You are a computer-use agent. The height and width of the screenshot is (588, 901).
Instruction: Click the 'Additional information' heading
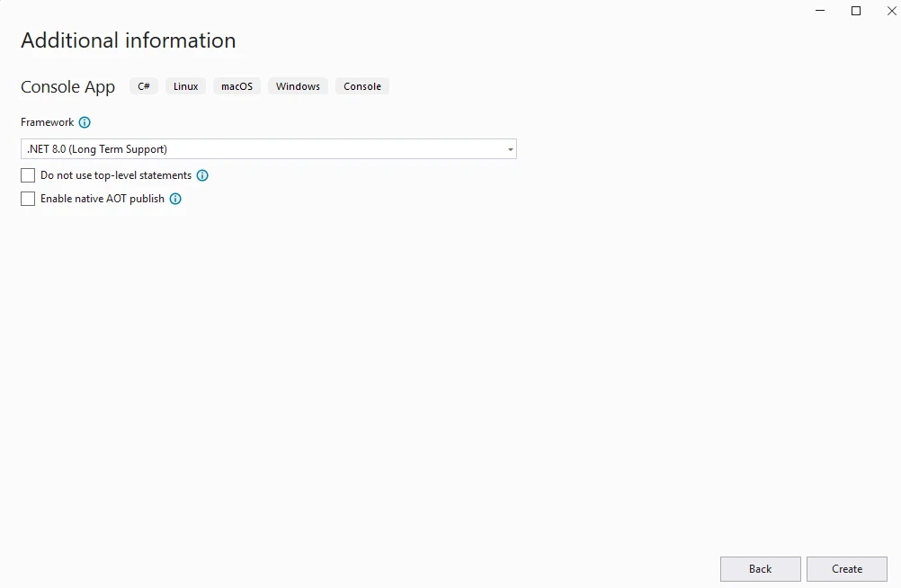[128, 40]
